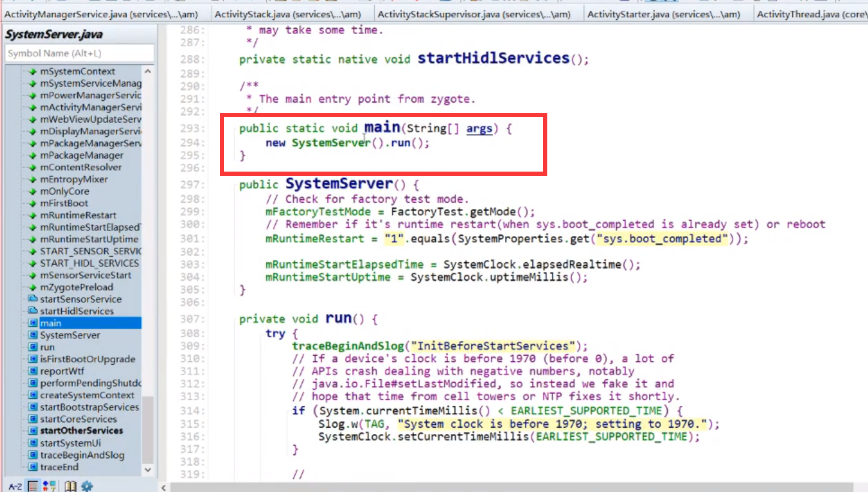Screen dimensions: 868x492
Task: Switch to ActivityThread.java tab
Action: click(x=812, y=14)
